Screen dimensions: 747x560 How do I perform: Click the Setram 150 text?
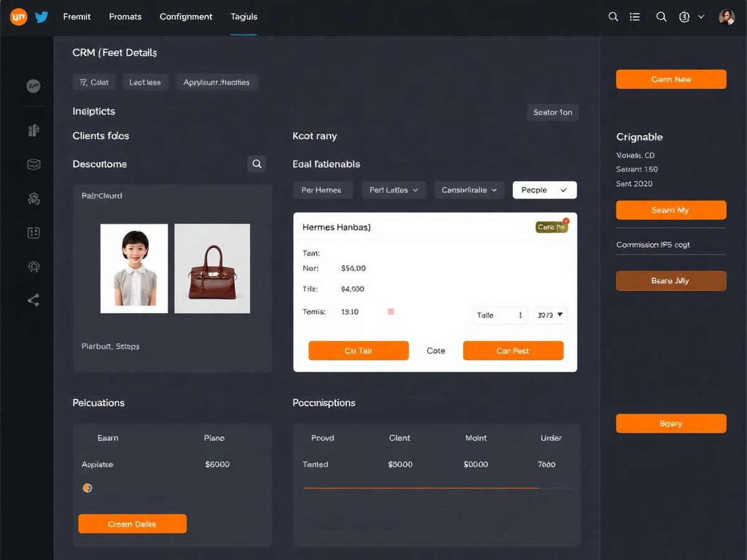[637, 169]
